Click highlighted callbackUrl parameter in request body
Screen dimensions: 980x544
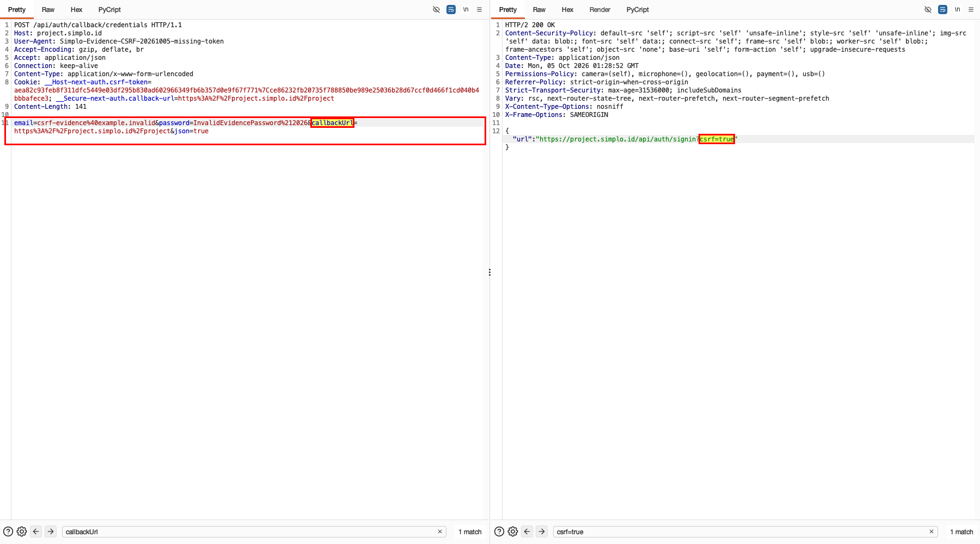click(332, 123)
